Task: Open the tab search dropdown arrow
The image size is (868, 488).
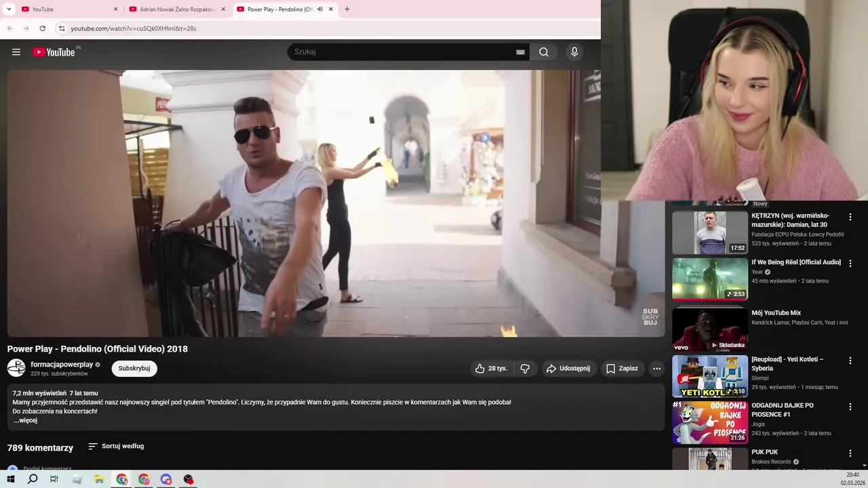Action: [9, 9]
